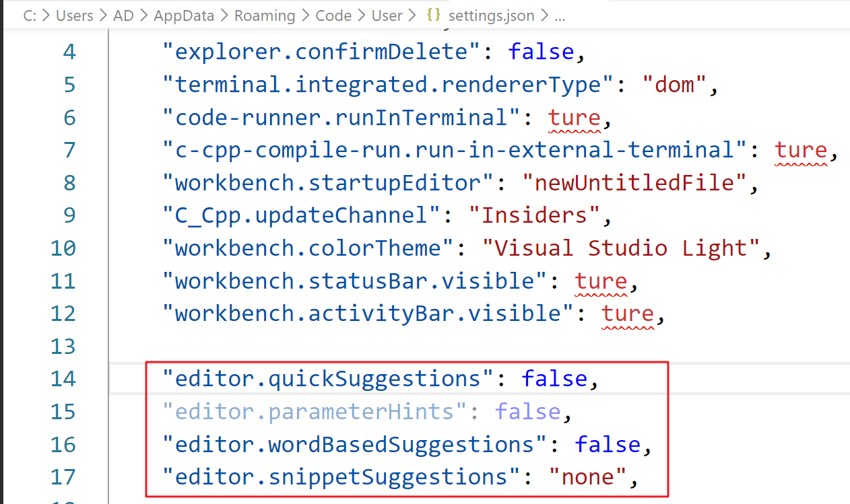
Task: Click the 'false' value of explorer.confirmDelete
Action: (x=541, y=52)
